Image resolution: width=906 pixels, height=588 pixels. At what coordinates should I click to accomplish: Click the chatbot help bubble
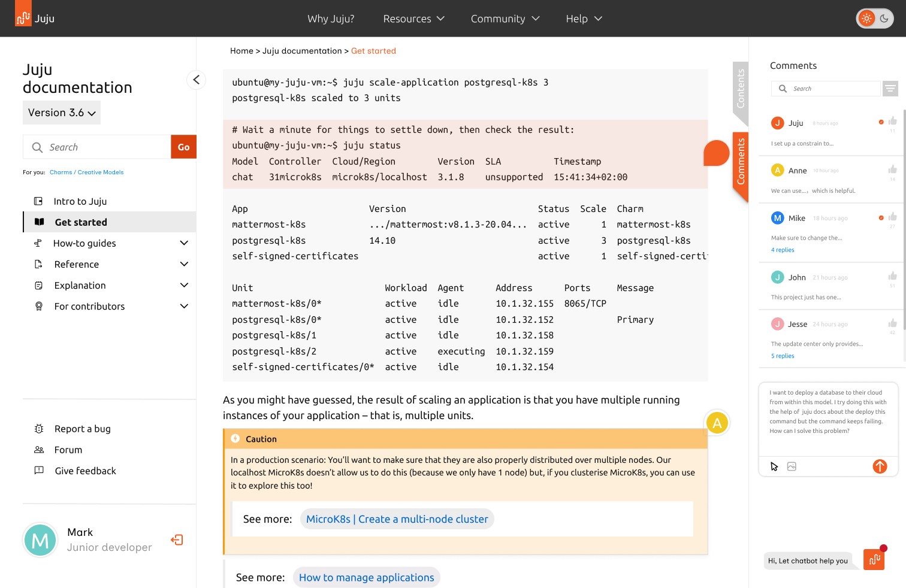pyautogui.click(x=808, y=561)
